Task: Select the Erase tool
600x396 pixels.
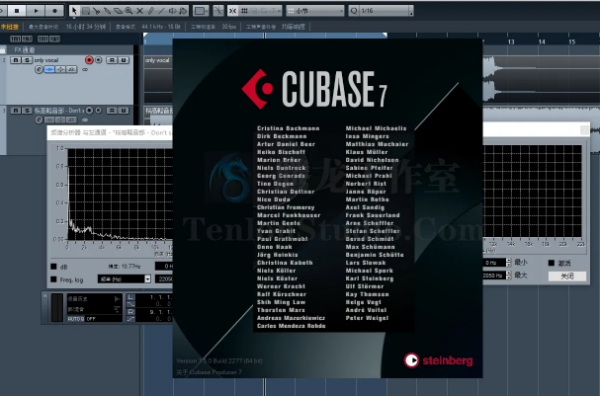Action: [118, 11]
